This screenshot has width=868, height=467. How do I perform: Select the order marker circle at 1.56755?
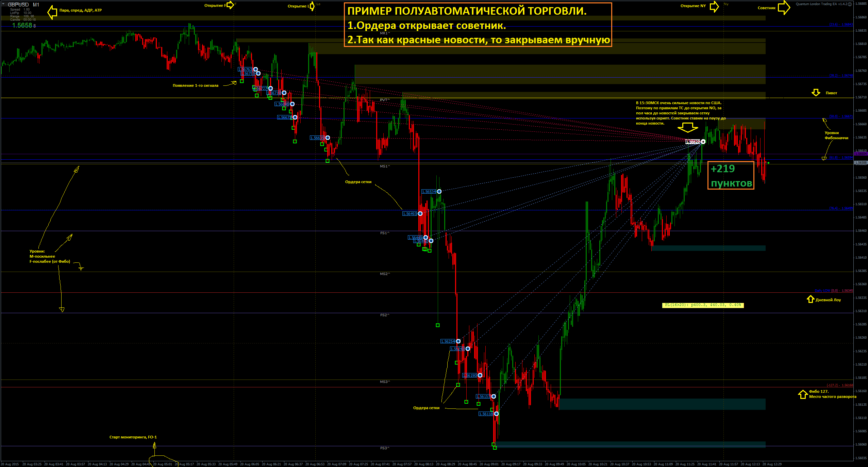(258, 74)
